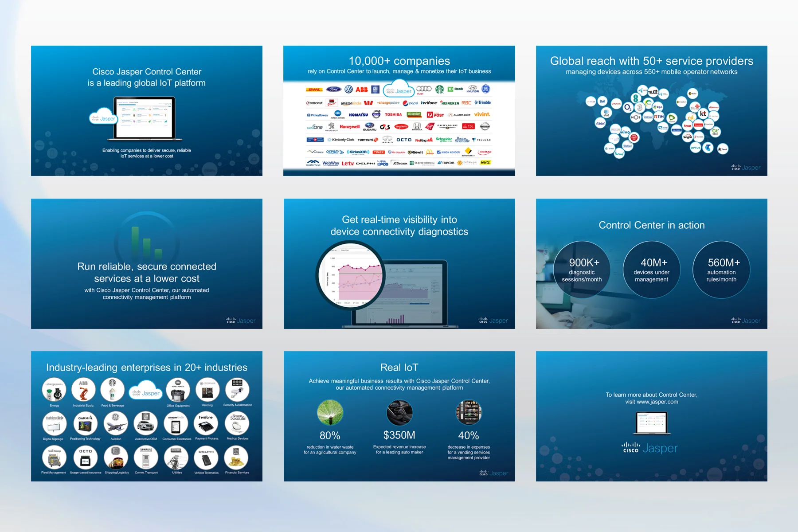Click the Delphi Vehicle Telematics icon

tap(206, 458)
